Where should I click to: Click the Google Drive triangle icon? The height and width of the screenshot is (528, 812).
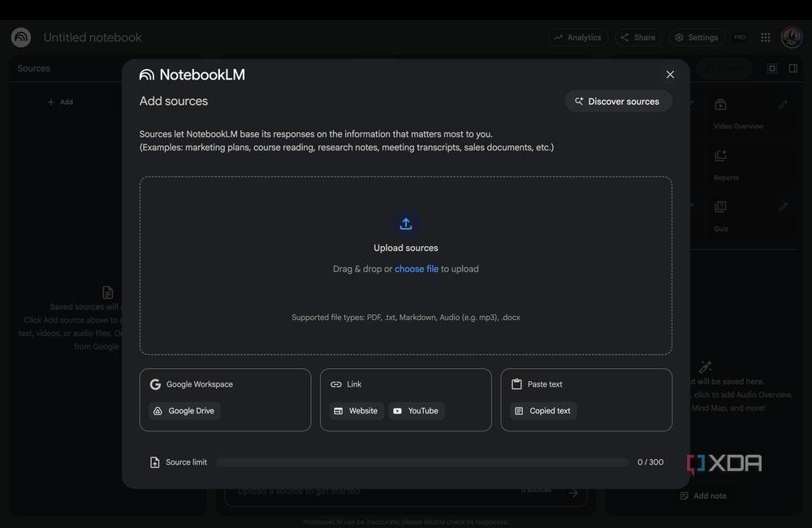click(x=158, y=411)
